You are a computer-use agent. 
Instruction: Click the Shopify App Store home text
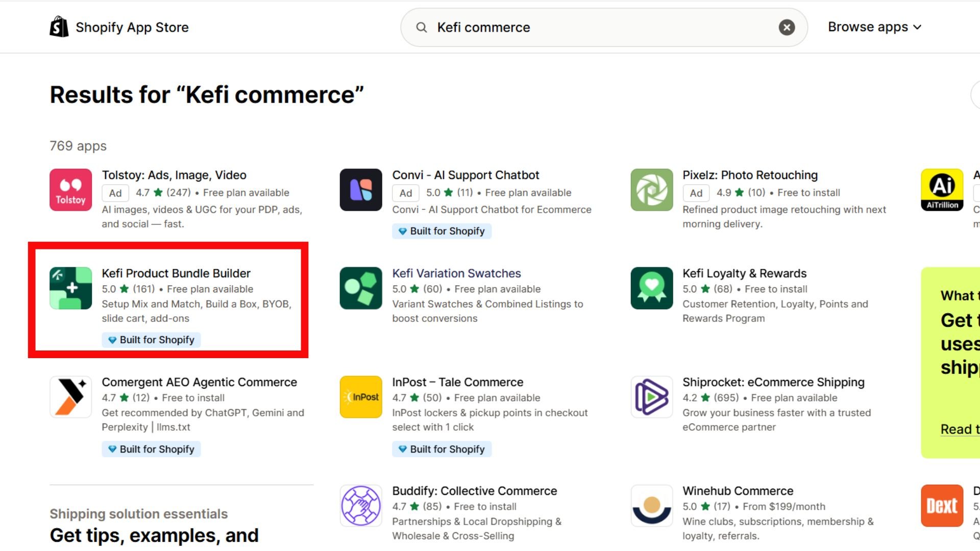132,27
